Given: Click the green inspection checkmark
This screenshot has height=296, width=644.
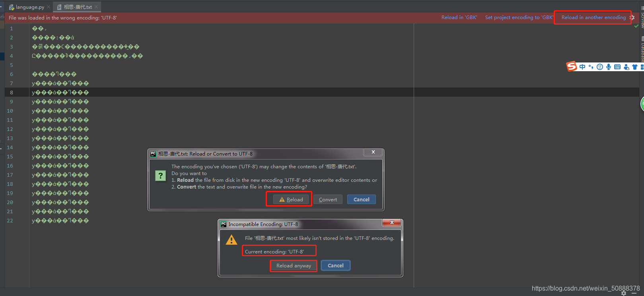Looking at the screenshot, I should [x=636, y=26].
